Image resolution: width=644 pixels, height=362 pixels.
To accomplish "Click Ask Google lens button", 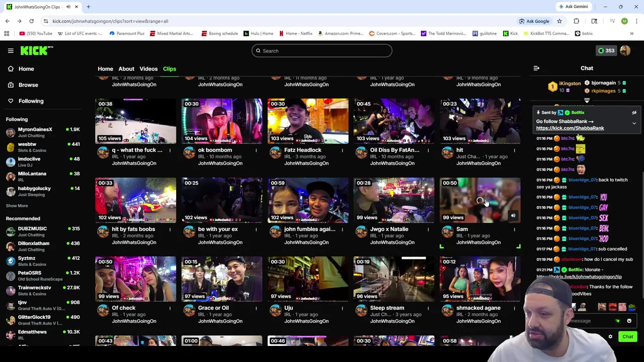I will click(x=534, y=21).
